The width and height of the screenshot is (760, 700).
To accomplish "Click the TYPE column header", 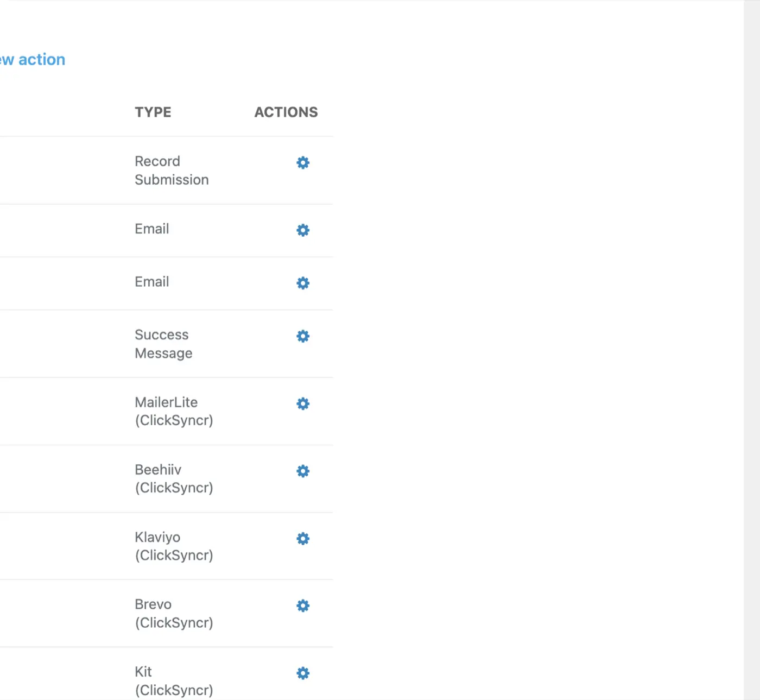I will click(x=153, y=112).
